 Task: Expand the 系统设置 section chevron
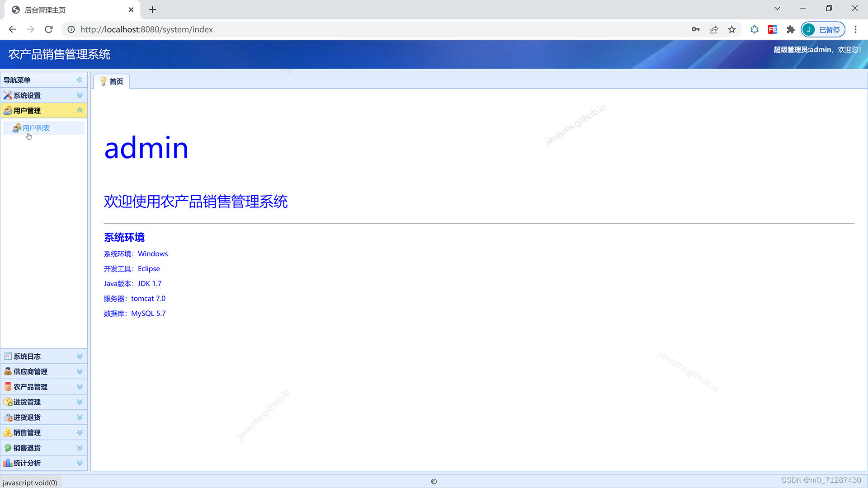80,95
